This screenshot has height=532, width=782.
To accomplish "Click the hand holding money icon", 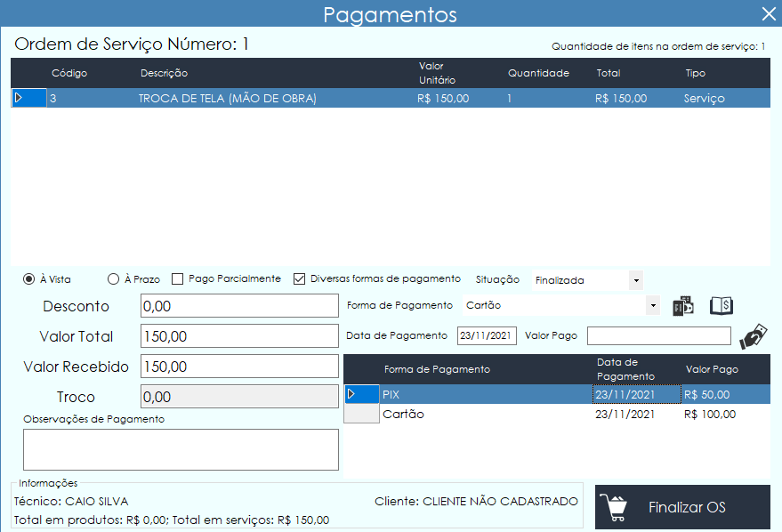I will tap(753, 336).
